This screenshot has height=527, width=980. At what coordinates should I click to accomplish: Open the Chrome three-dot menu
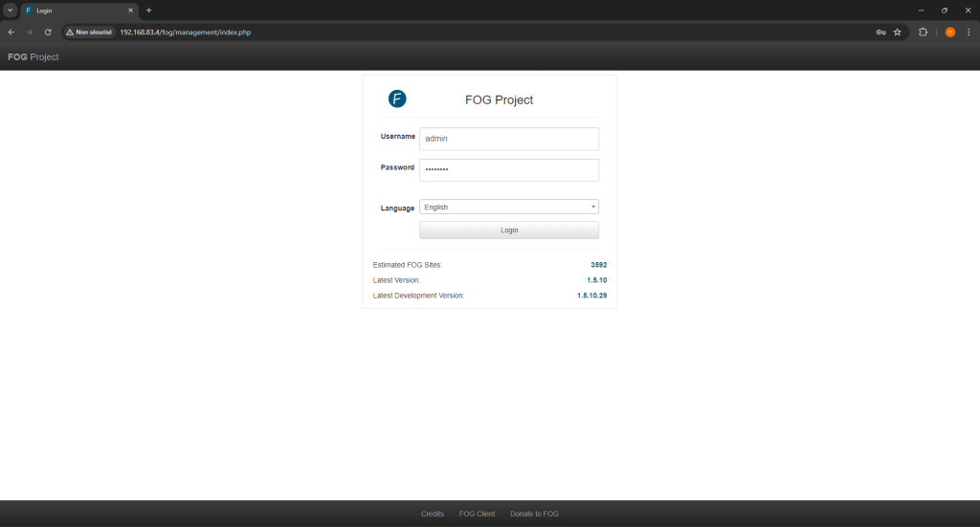point(969,32)
